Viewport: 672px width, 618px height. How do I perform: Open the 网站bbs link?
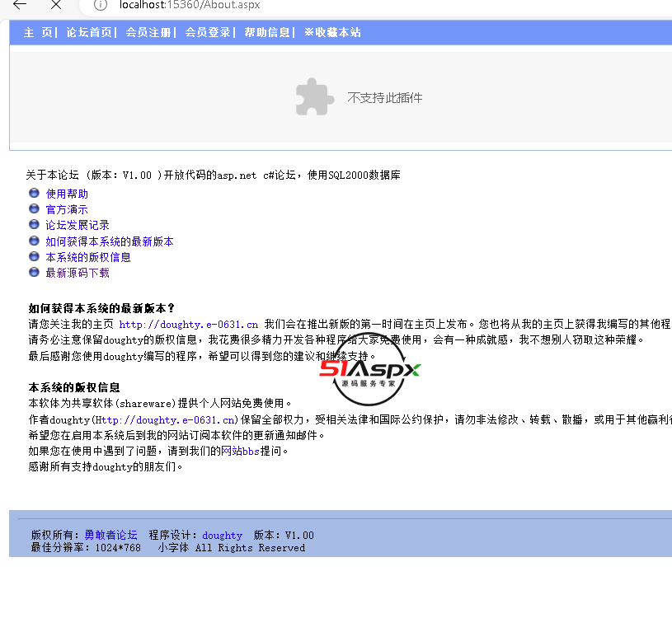point(241,452)
